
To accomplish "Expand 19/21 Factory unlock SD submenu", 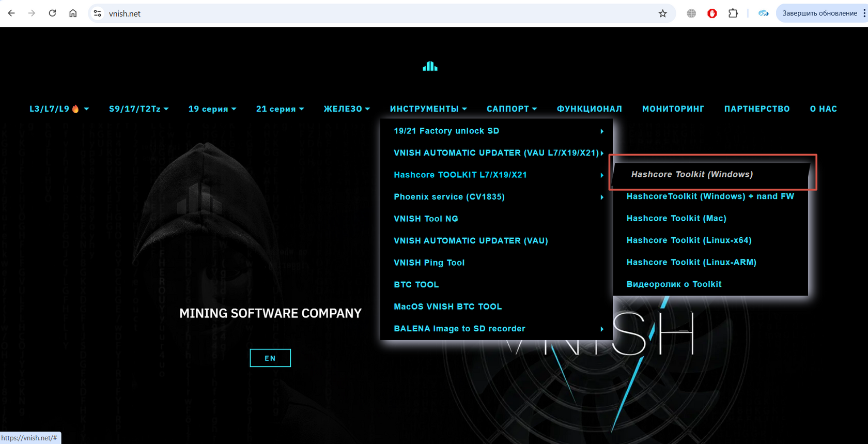I will [497, 131].
